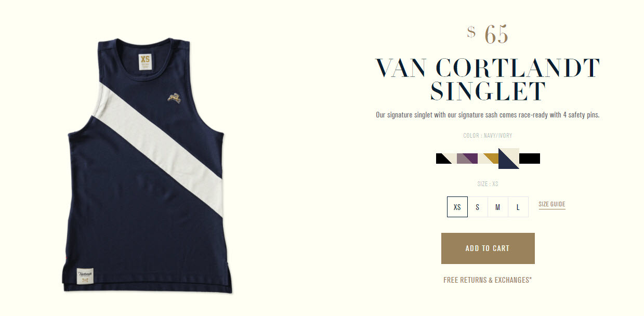Click the Color: Navy/Ivory label
The width and height of the screenshot is (644, 316).
(x=488, y=136)
